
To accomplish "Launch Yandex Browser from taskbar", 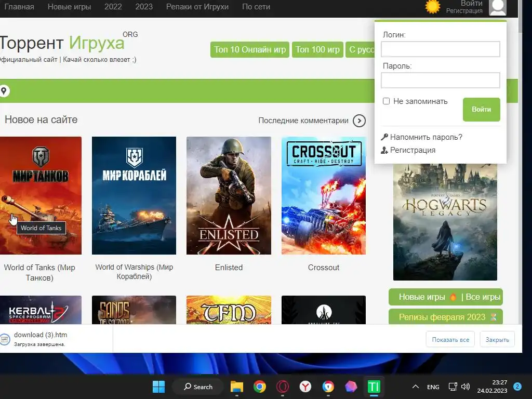I will [305, 387].
